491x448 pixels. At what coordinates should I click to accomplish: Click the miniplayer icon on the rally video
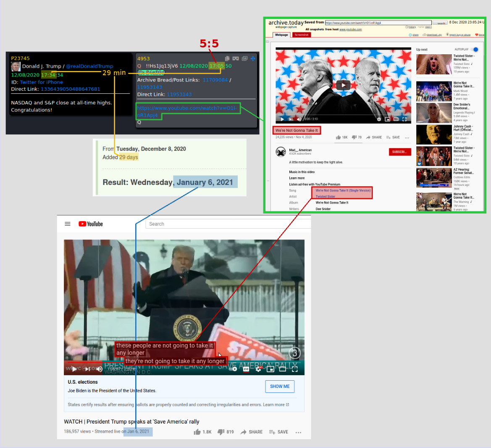(x=270, y=369)
